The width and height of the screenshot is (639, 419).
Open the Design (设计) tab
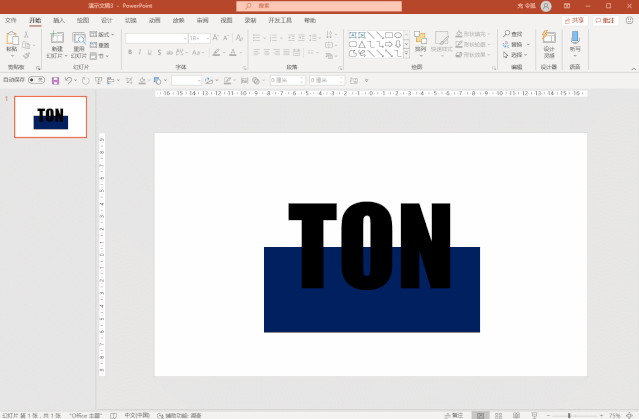point(107,20)
